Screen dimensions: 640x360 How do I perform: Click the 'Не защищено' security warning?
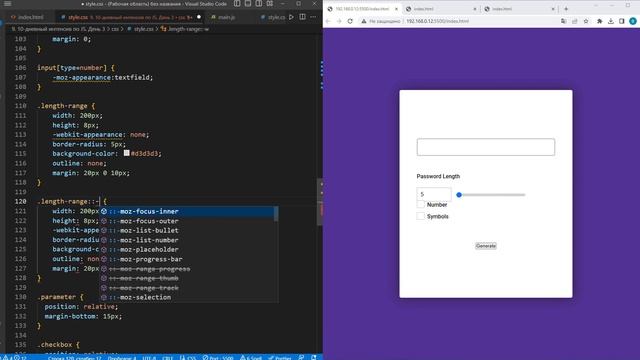(x=381, y=21)
